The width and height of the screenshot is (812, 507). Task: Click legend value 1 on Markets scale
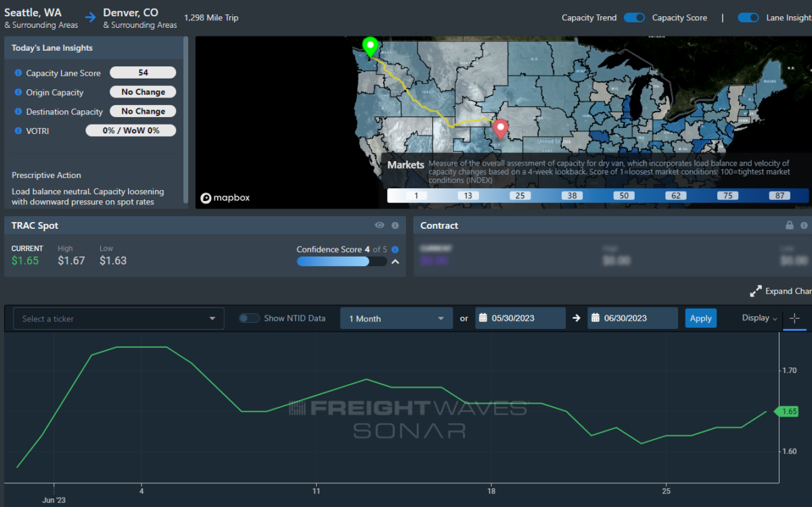(x=416, y=196)
